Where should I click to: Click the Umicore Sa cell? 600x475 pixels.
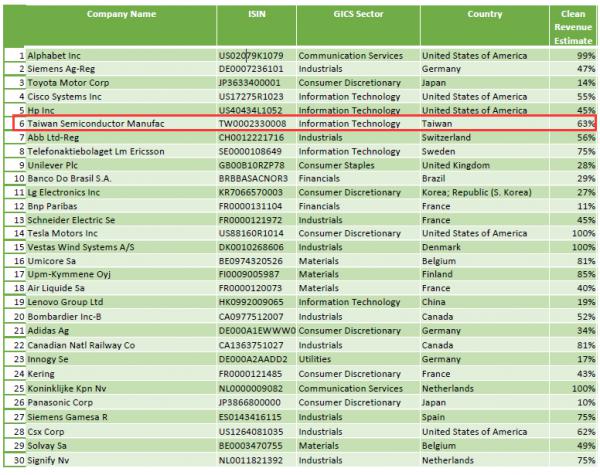click(x=121, y=261)
